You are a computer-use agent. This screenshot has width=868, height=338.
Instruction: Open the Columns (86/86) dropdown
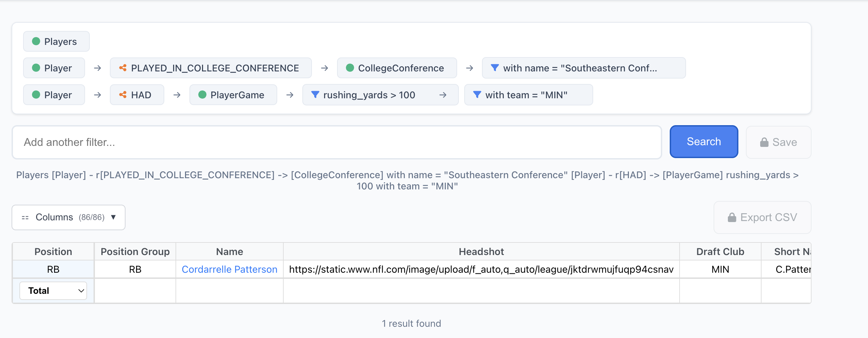pyautogui.click(x=68, y=217)
